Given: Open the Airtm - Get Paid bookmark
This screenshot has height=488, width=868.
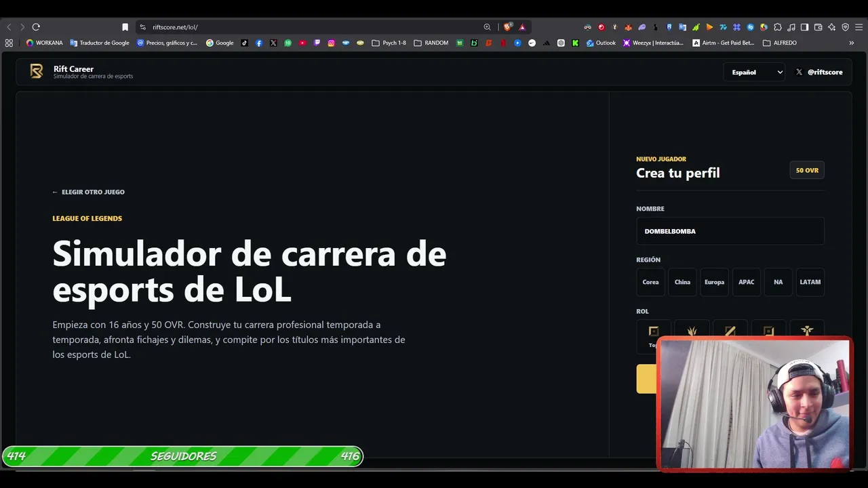Looking at the screenshot, I should click(724, 43).
